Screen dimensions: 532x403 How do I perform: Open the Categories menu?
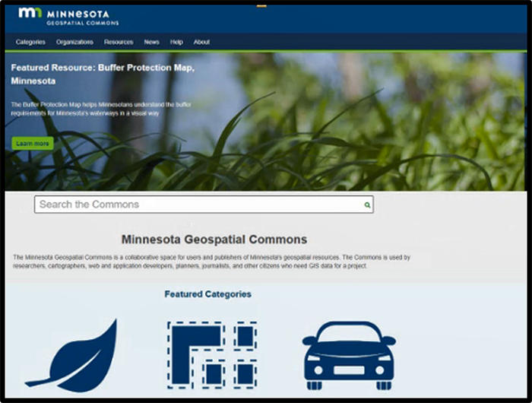tap(30, 42)
